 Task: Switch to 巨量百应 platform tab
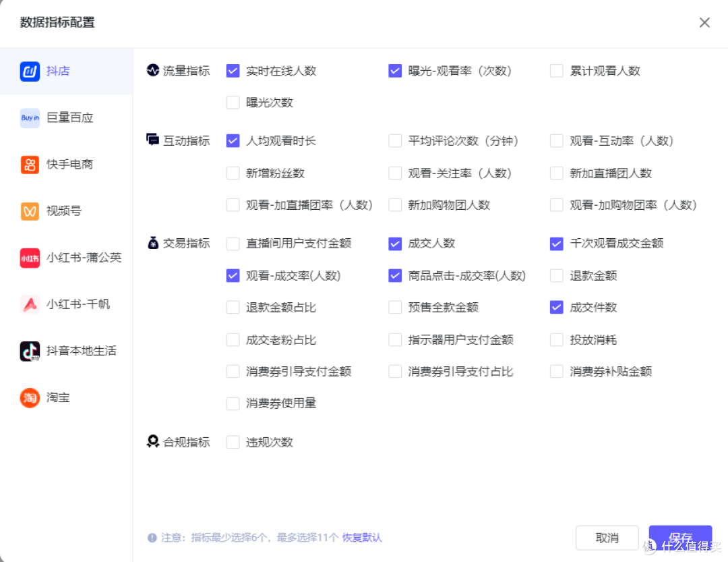click(66, 118)
